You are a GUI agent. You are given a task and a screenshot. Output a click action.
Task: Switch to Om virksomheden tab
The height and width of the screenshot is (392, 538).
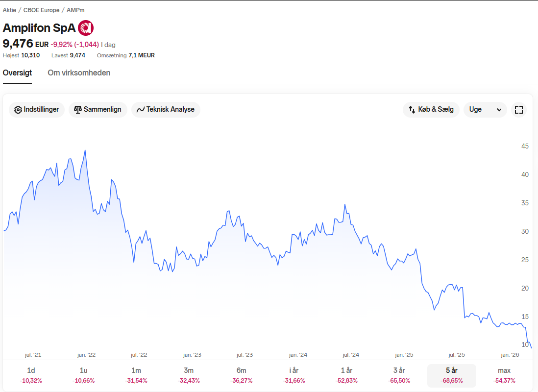click(x=79, y=73)
